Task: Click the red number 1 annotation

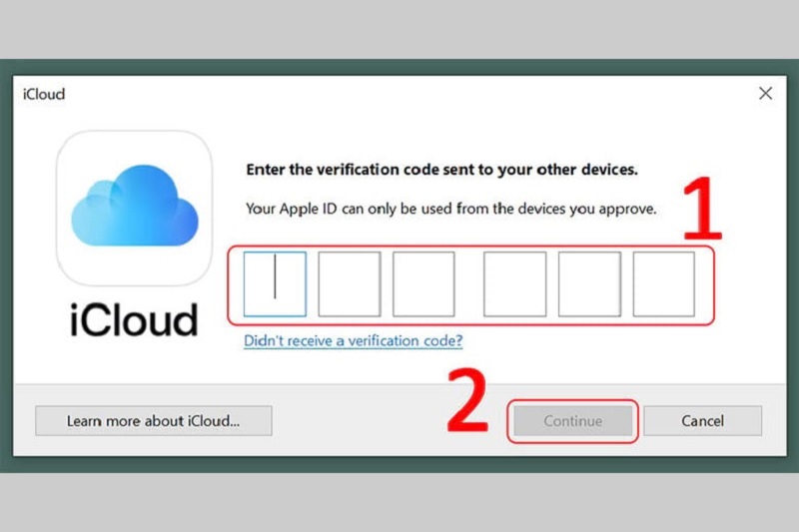Action: 703,208
